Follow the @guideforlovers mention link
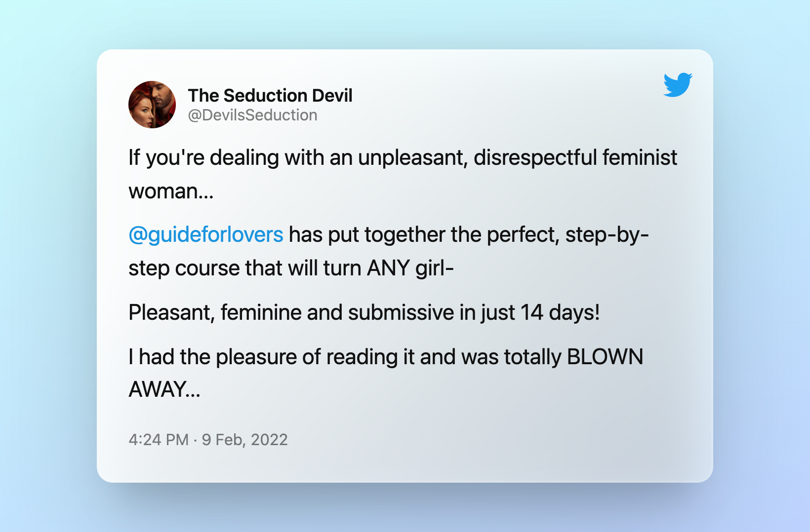Image resolution: width=810 pixels, height=532 pixels. pos(205,234)
